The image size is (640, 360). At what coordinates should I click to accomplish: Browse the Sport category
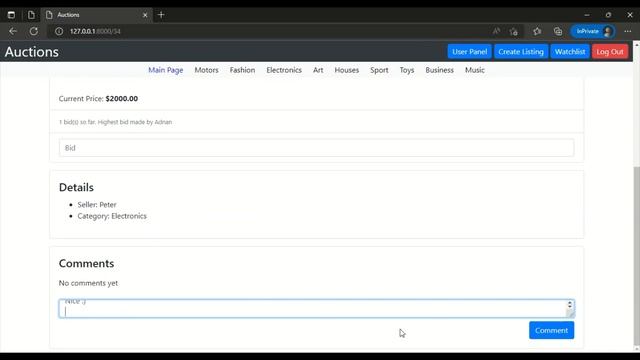pyautogui.click(x=379, y=70)
